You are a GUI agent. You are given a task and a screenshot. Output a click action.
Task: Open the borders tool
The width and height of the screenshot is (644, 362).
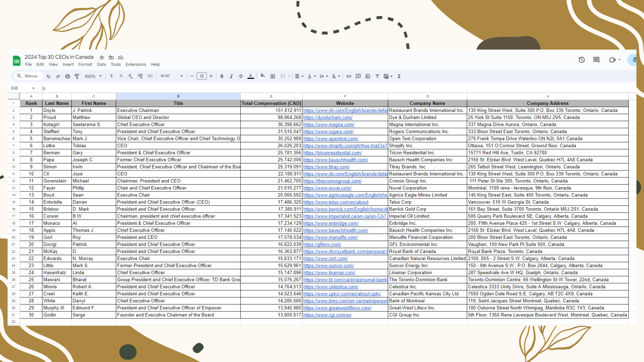(273, 76)
